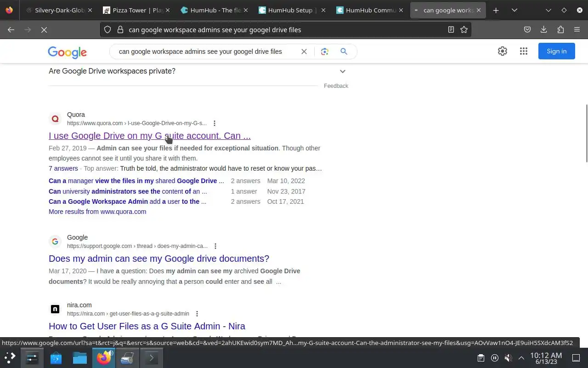The image size is (588, 368).
Task: Clear the Google search box
Action: (x=304, y=52)
